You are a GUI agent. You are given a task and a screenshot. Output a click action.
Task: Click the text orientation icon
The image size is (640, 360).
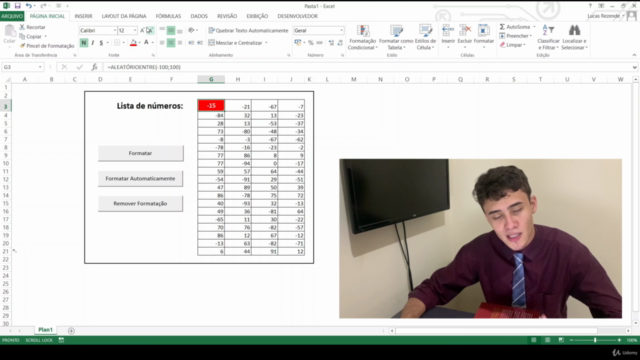tap(191, 31)
